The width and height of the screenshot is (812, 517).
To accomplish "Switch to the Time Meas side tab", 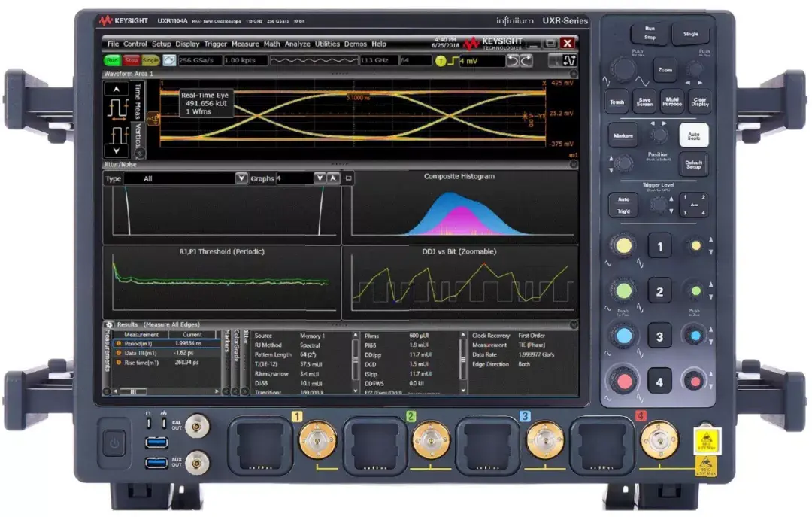I will coord(138,102).
